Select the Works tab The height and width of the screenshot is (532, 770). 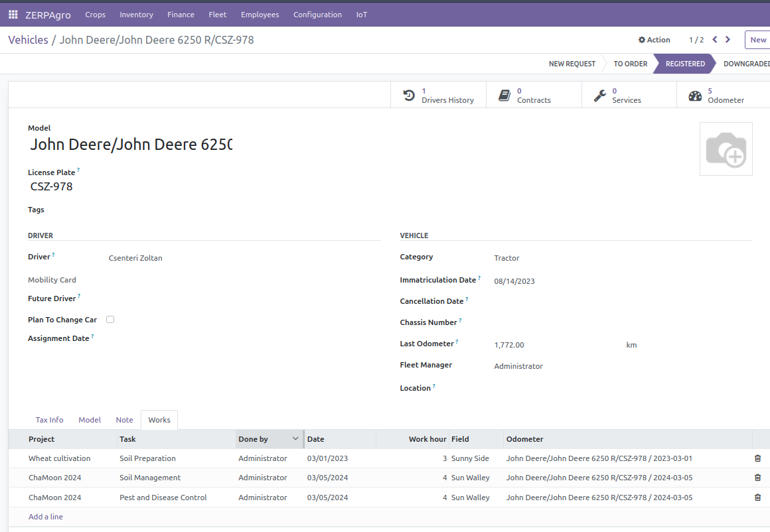click(x=159, y=420)
